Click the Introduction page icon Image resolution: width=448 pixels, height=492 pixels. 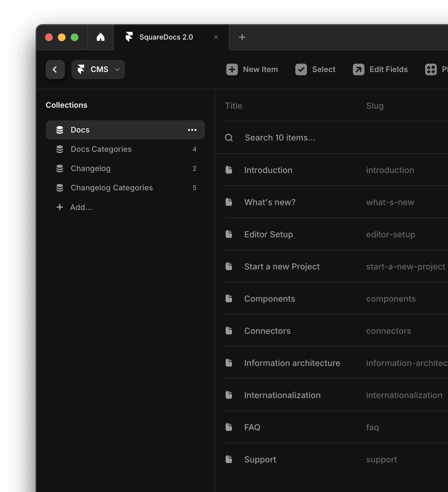pyautogui.click(x=229, y=170)
